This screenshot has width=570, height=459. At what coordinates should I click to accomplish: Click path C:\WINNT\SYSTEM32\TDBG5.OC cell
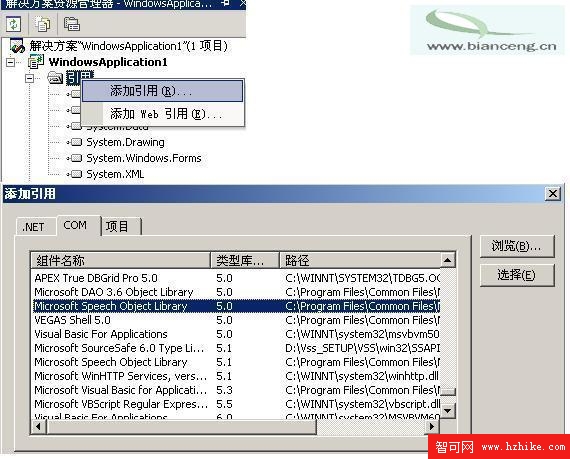coord(362,278)
